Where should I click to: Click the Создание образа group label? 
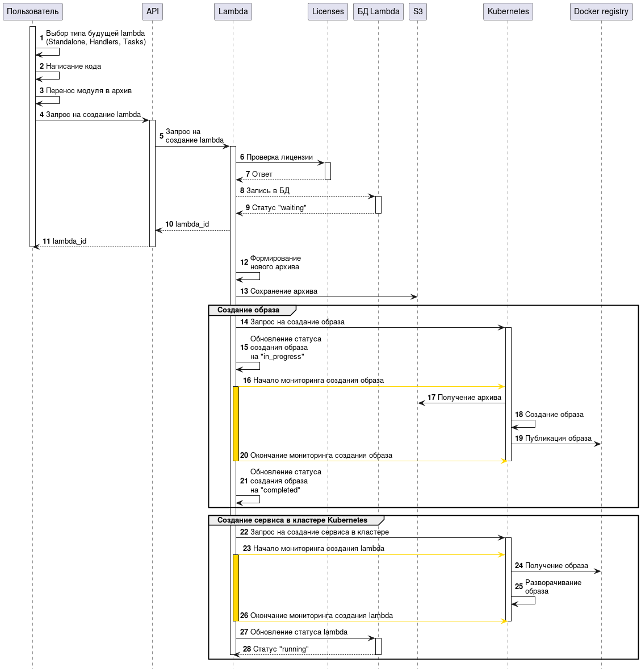tap(249, 310)
